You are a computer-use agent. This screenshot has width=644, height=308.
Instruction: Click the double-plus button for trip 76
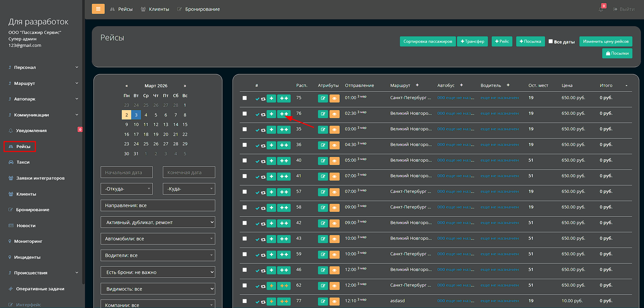tap(284, 114)
